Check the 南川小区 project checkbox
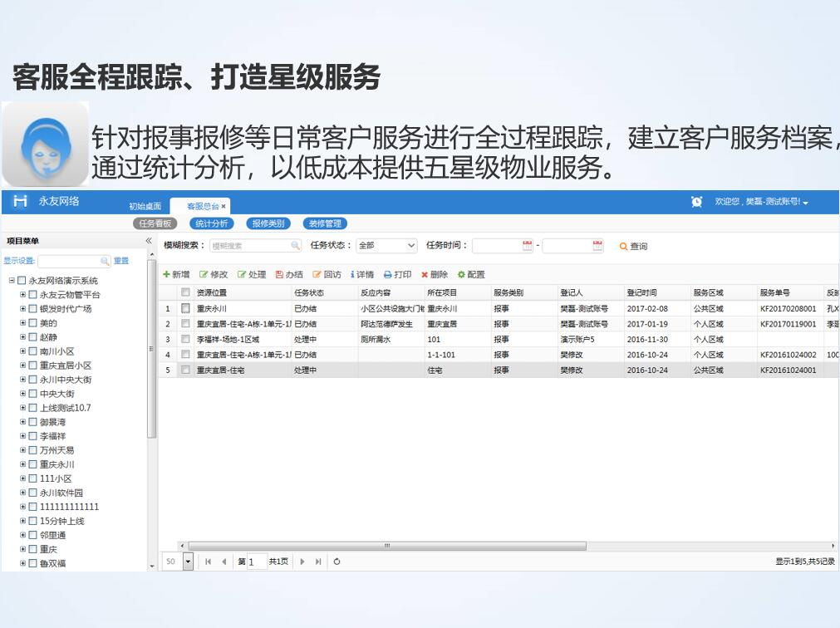This screenshot has height=628, width=840. [x=33, y=351]
